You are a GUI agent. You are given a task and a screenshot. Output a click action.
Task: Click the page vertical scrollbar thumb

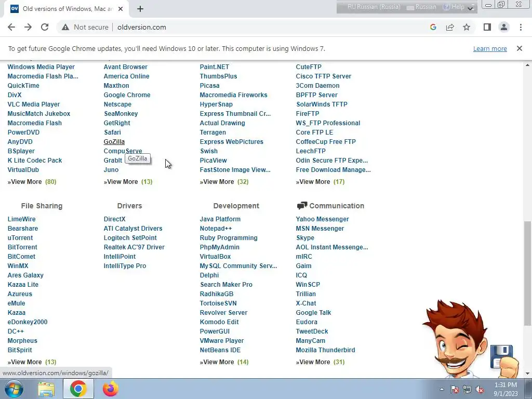[527, 273]
